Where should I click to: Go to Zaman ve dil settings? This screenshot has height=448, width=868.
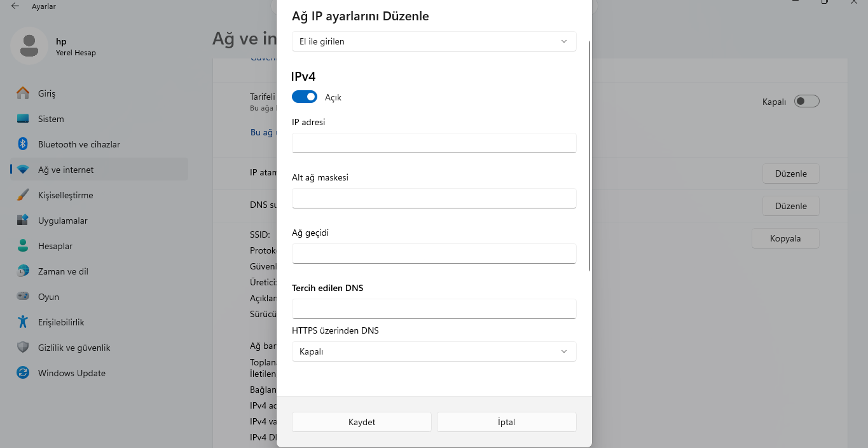(x=99, y=271)
